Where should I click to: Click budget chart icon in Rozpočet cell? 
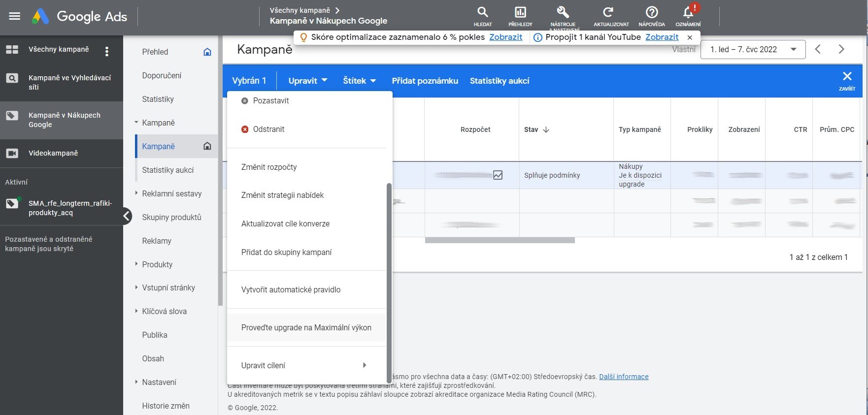pyautogui.click(x=498, y=175)
